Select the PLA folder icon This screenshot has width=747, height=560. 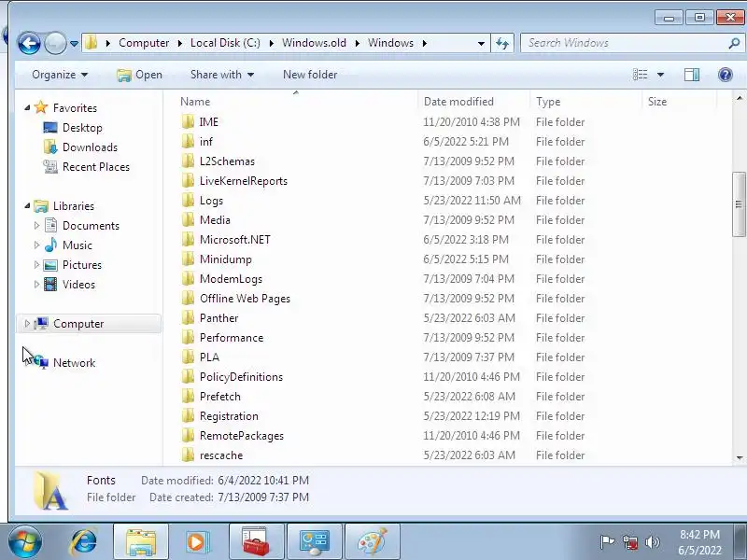pyautogui.click(x=189, y=357)
